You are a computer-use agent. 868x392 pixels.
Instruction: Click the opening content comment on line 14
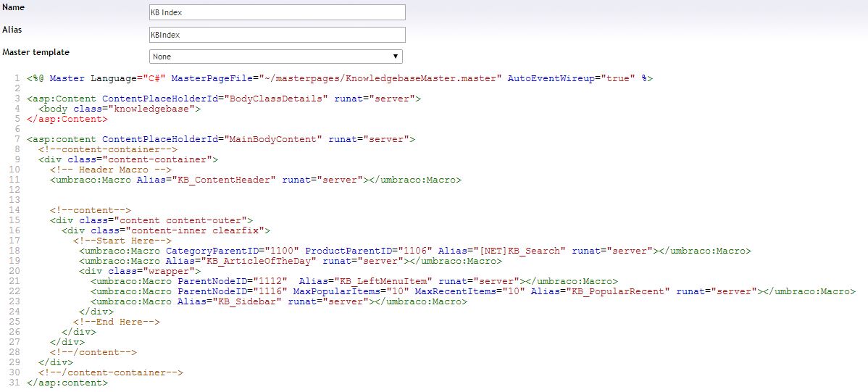pos(91,210)
